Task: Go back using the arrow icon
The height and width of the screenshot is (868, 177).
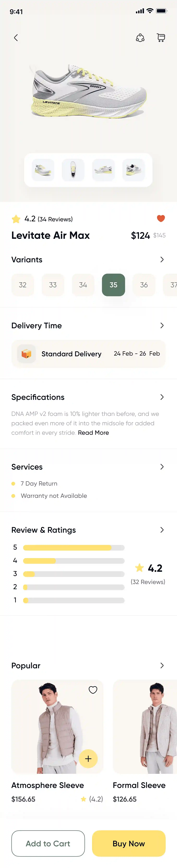Action: tap(16, 38)
